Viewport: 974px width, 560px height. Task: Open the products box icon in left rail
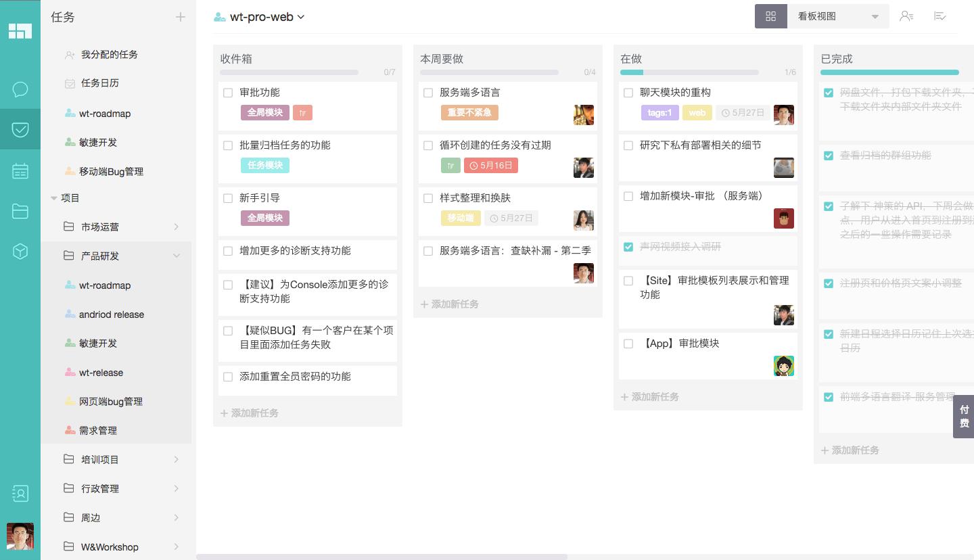pyautogui.click(x=20, y=251)
